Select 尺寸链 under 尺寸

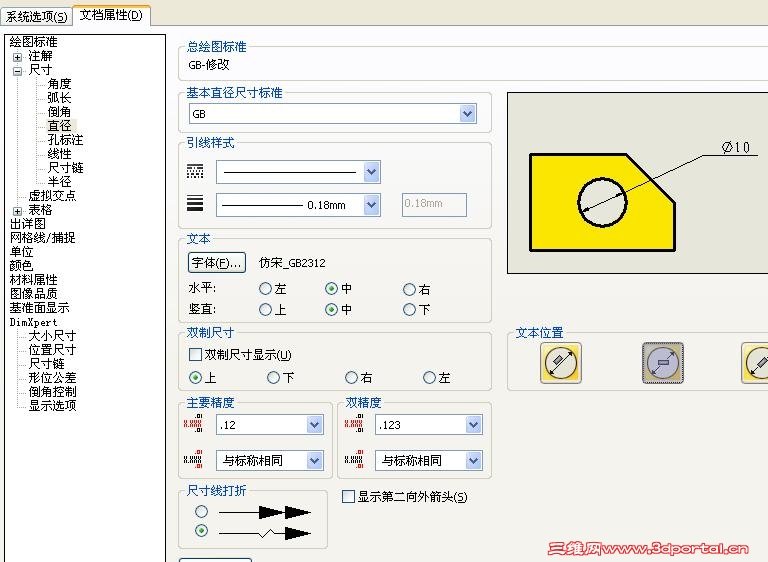point(65,168)
